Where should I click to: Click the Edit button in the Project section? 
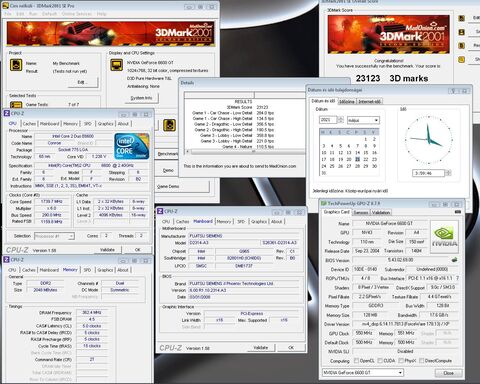83,82
